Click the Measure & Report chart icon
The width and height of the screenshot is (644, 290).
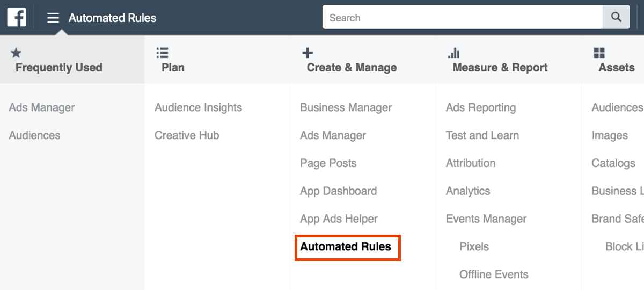pos(454,53)
